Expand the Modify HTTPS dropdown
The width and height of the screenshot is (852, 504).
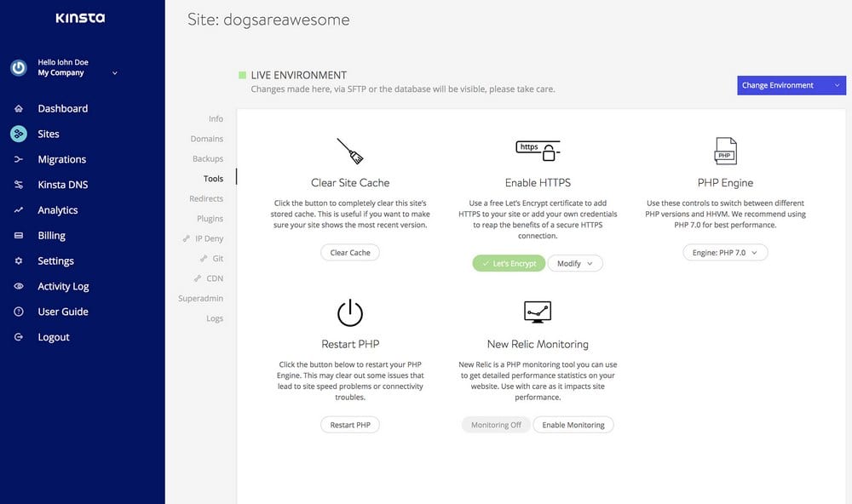(575, 263)
